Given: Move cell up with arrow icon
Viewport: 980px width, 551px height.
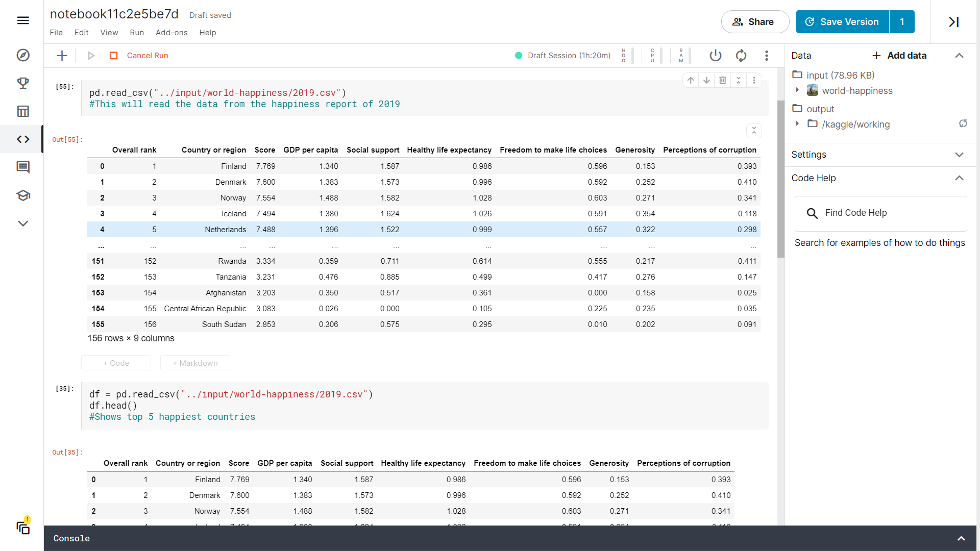Looking at the screenshot, I should [691, 80].
